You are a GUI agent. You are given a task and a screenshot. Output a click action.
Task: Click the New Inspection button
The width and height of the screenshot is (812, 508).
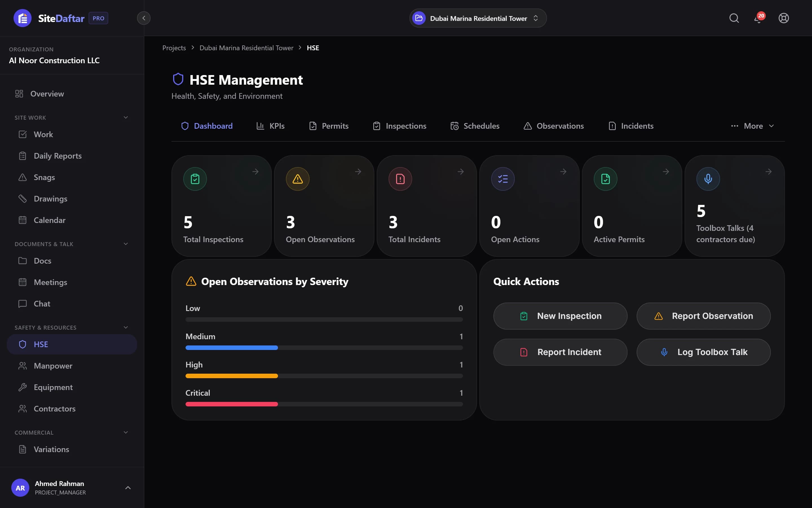(x=560, y=316)
